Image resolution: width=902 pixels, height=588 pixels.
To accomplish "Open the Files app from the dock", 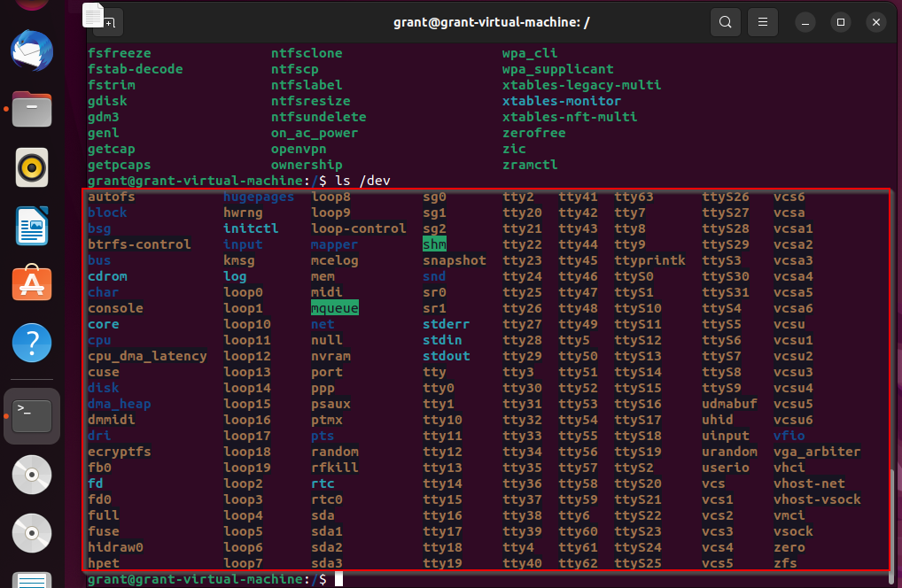I will pyautogui.click(x=32, y=109).
